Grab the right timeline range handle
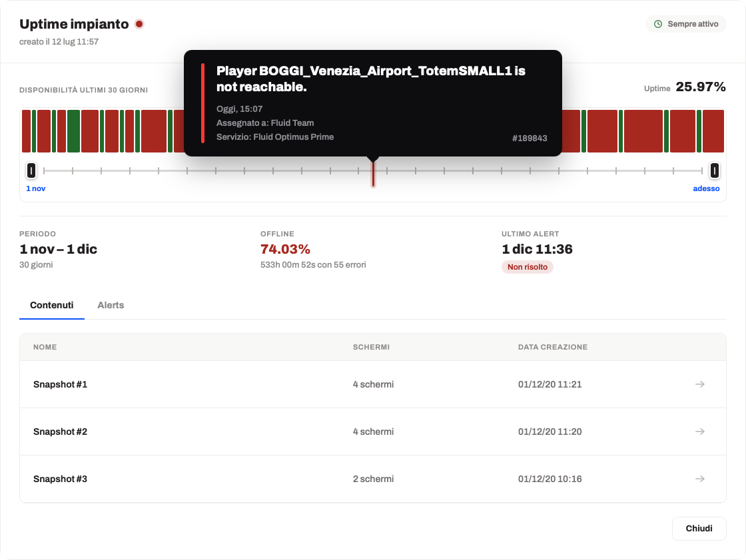The image size is (746, 560). tap(714, 170)
